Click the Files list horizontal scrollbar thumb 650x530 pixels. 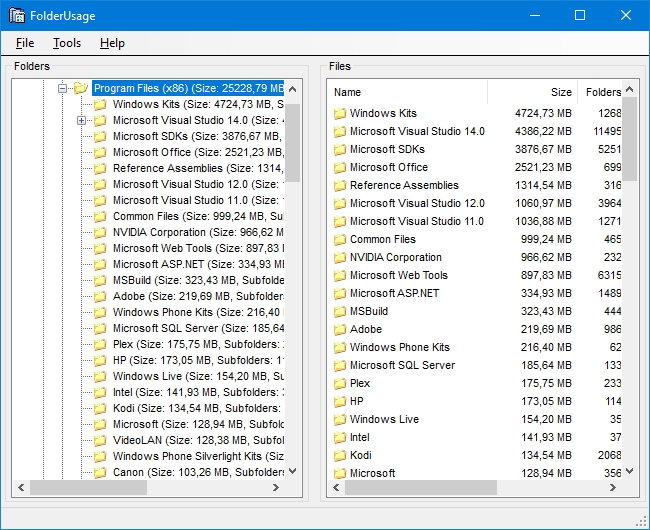[x=421, y=488]
